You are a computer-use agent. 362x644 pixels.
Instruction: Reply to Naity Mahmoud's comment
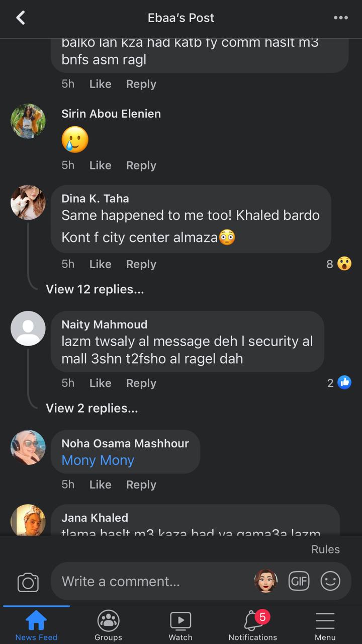[141, 383]
